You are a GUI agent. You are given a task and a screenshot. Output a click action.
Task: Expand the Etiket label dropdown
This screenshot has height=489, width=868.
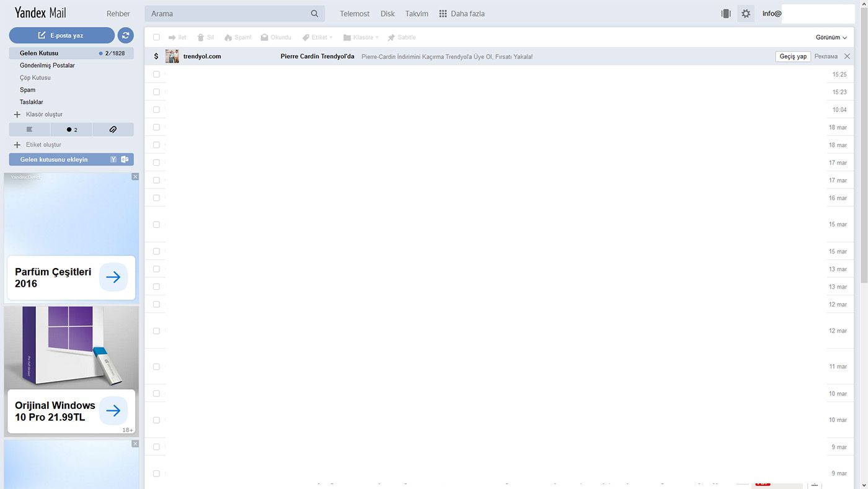pos(317,38)
